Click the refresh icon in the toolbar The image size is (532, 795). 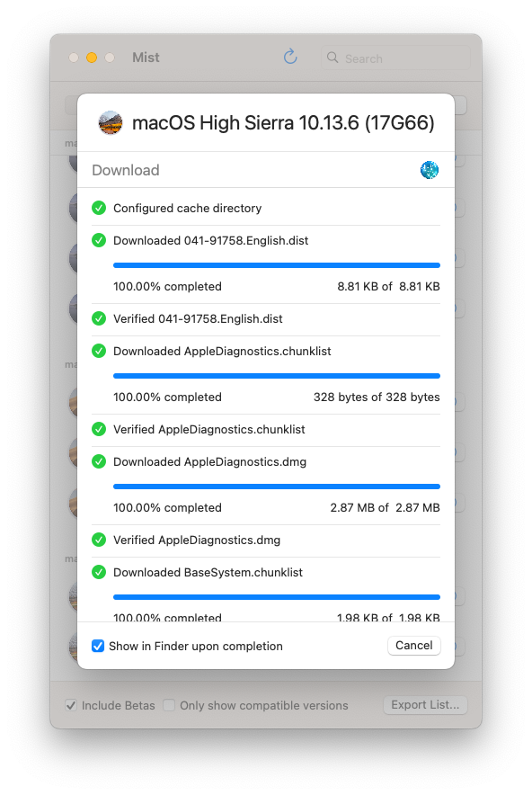289,56
